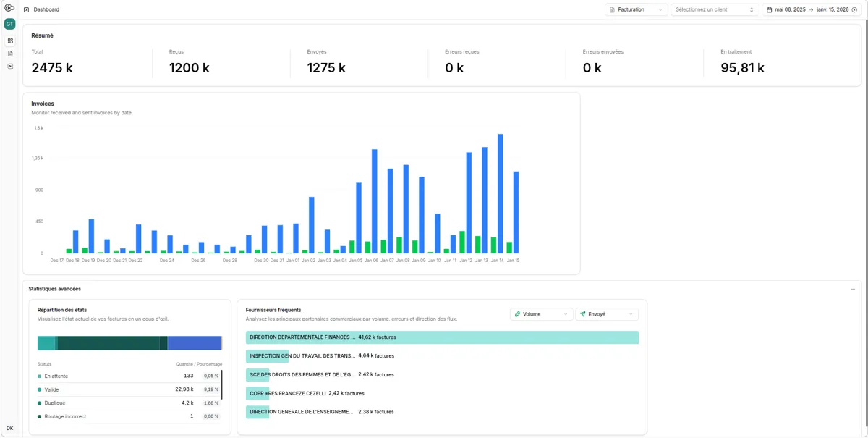The width and height of the screenshot is (868, 438).
Task: Select the Routage incorrect status row
Action: 129,416
